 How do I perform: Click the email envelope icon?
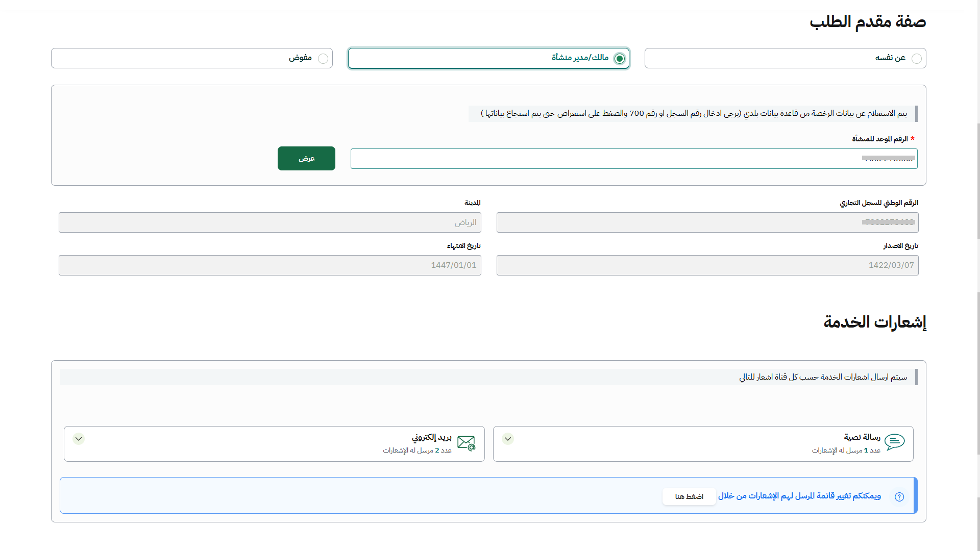466,443
